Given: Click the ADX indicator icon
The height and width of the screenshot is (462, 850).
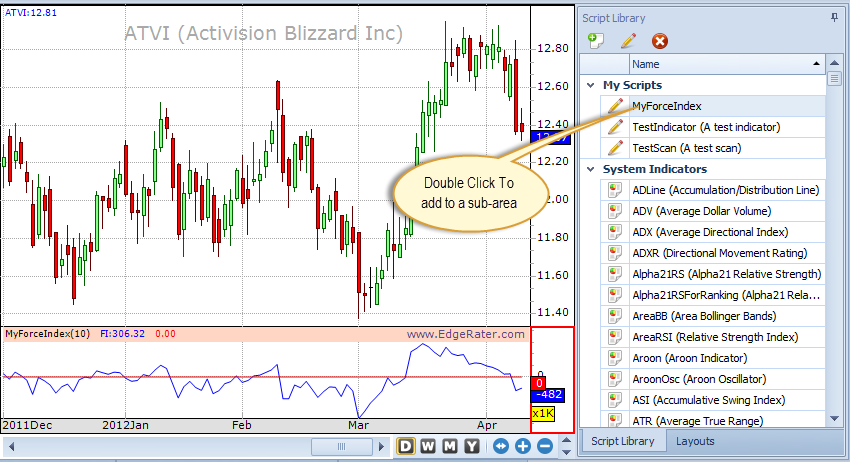Looking at the screenshot, I should click(615, 232).
